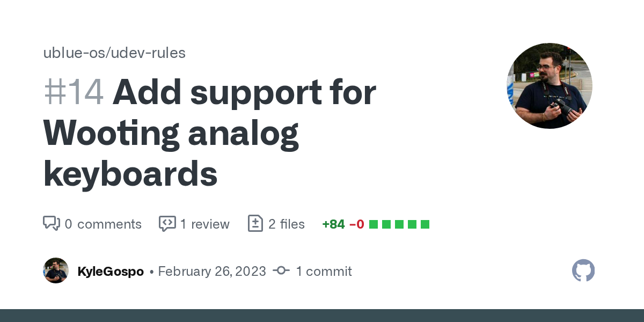The image size is (644, 322).
Task: Click the −0 deletions count
Action: coord(356,224)
